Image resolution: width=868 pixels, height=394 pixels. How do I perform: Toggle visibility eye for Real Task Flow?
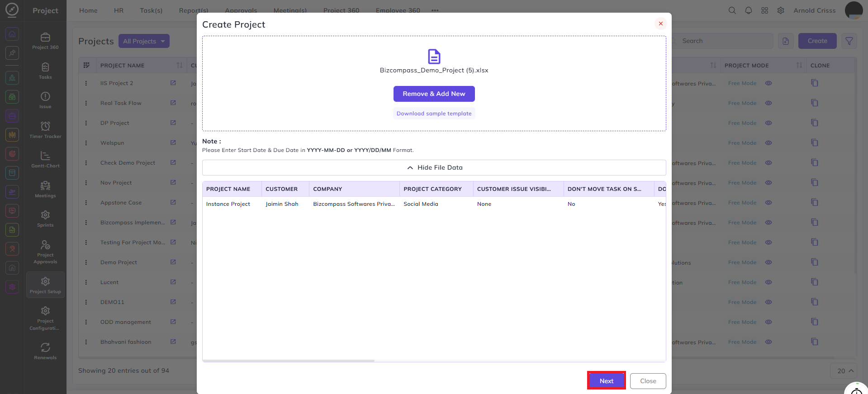click(x=768, y=103)
